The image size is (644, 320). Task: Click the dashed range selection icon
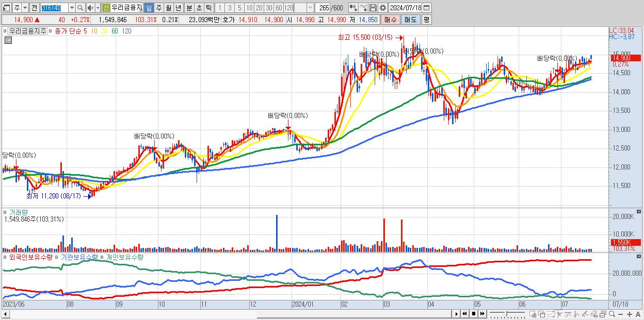[550, 314]
